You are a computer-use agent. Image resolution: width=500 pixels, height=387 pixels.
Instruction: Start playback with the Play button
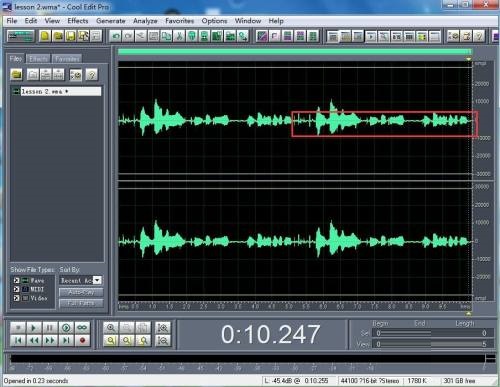click(34, 328)
